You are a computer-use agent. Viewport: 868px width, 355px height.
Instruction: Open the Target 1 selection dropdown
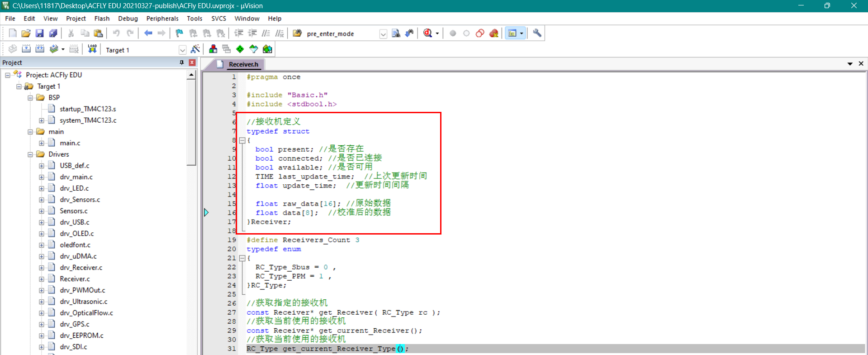click(182, 50)
